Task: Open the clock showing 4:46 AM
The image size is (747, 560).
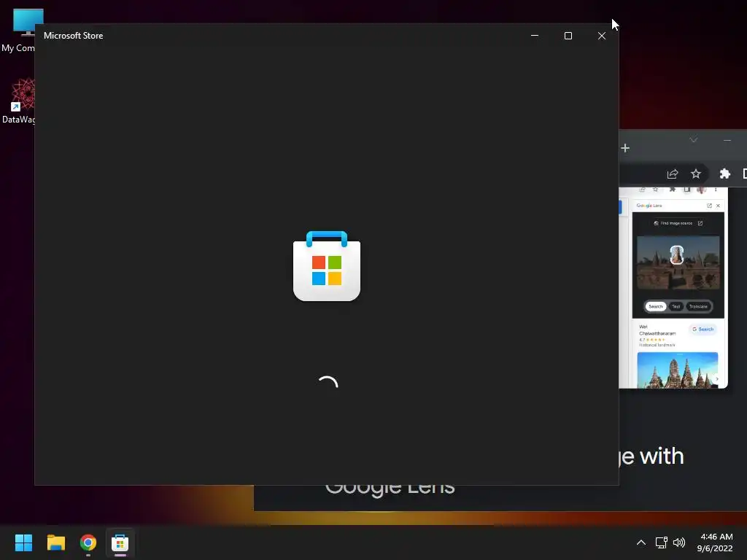Action: [x=715, y=542]
